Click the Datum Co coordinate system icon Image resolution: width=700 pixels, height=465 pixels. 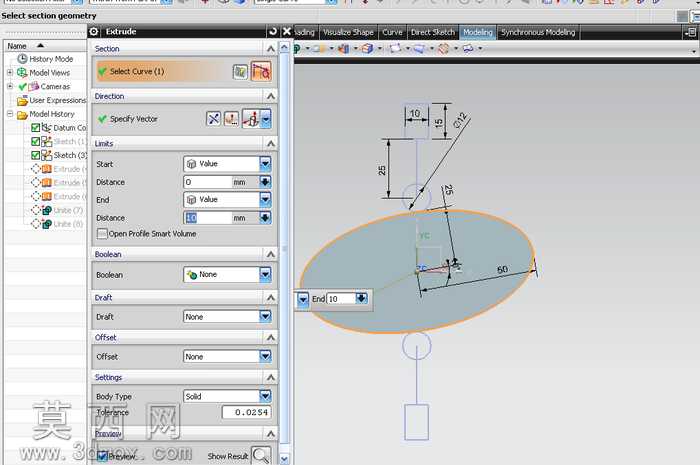(47, 128)
